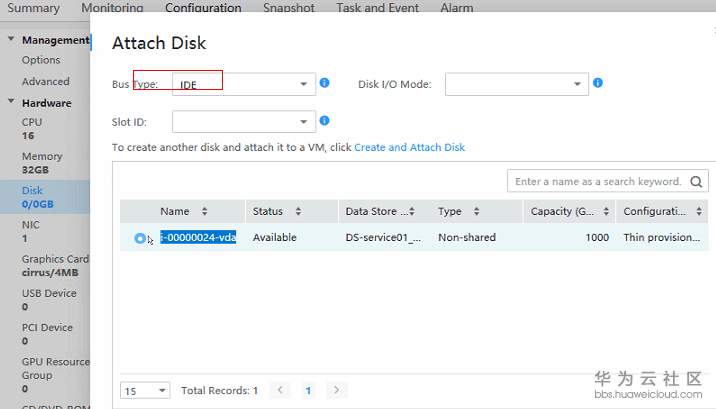Viewport: 716px width, 409px height.
Task: Click the Bus Type info icon
Action: pyautogui.click(x=325, y=83)
